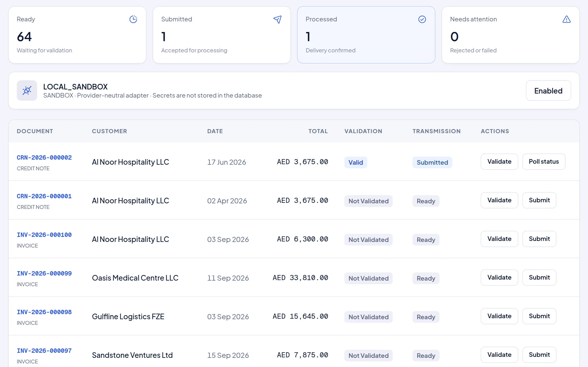Click the Customer column header
This screenshot has height=367, width=588.
click(x=109, y=131)
